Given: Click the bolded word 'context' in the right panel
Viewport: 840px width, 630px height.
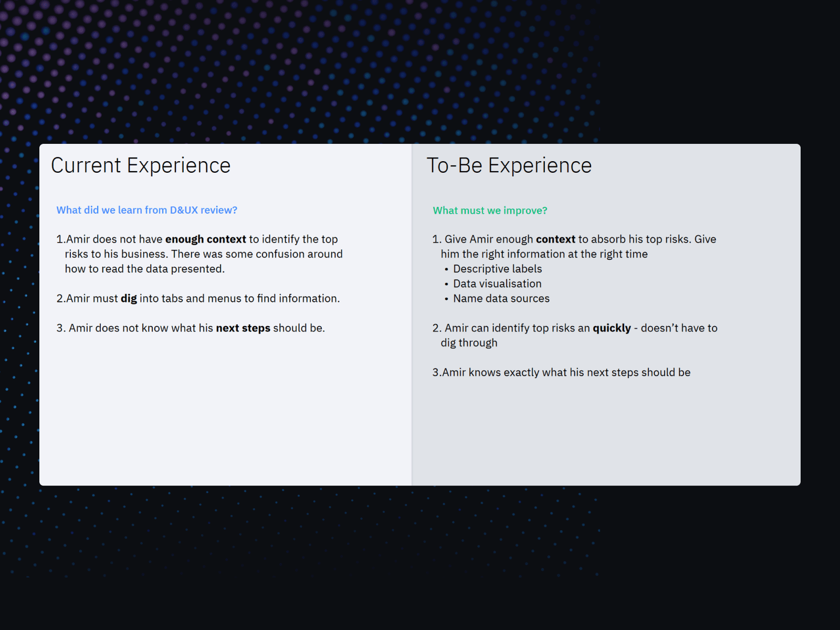Looking at the screenshot, I should click(555, 239).
